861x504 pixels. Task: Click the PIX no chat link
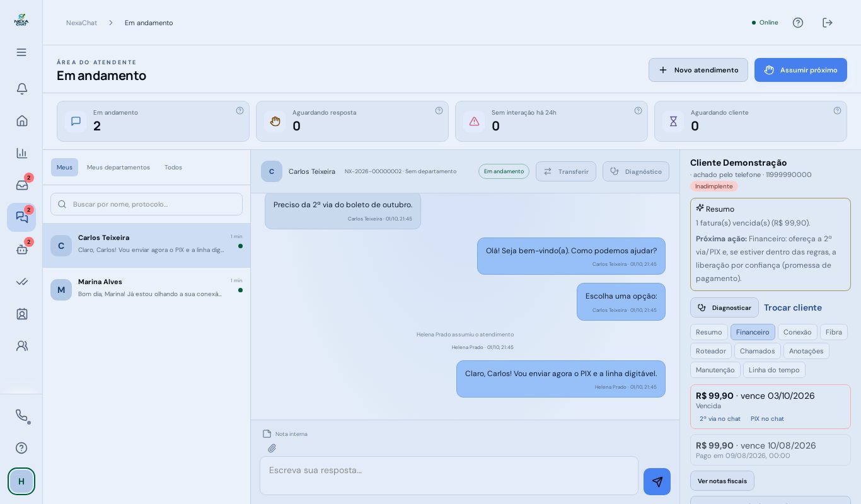point(767,418)
